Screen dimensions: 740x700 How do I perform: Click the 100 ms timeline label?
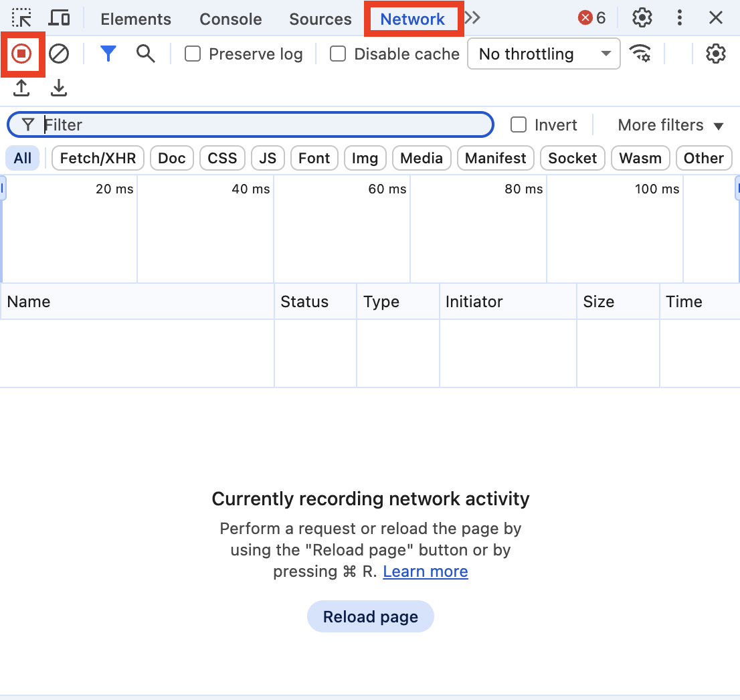[657, 189]
